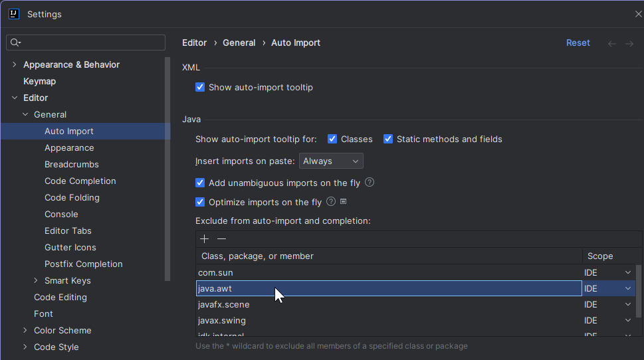Click the project-level settings icon beside Optimize imports
Image resolution: width=644 pixels, height=360 pixels.
344,201
